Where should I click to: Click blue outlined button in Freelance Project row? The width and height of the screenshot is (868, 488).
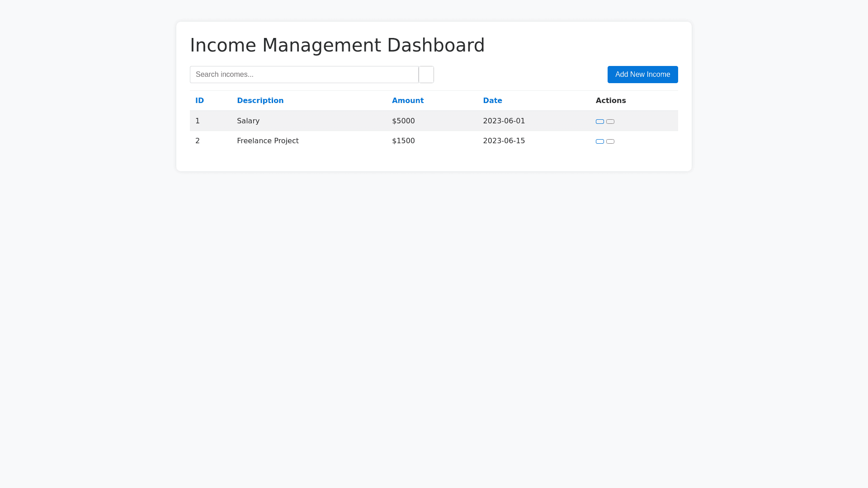tap(599, 141)
